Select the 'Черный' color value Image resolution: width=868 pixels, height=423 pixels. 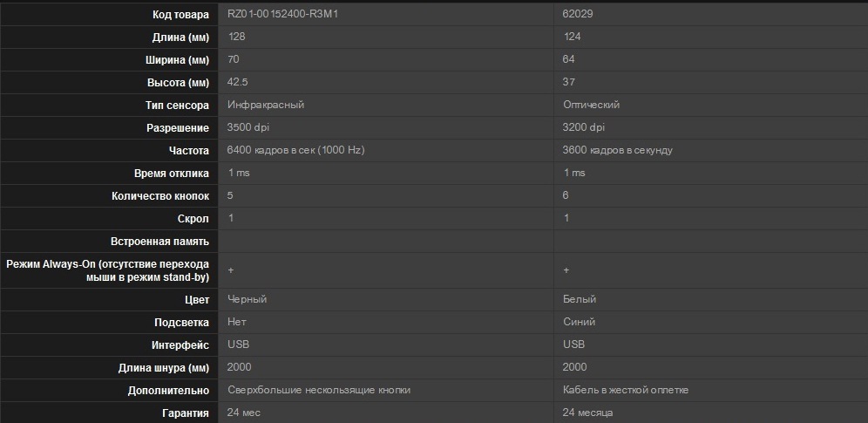point(247,299)
